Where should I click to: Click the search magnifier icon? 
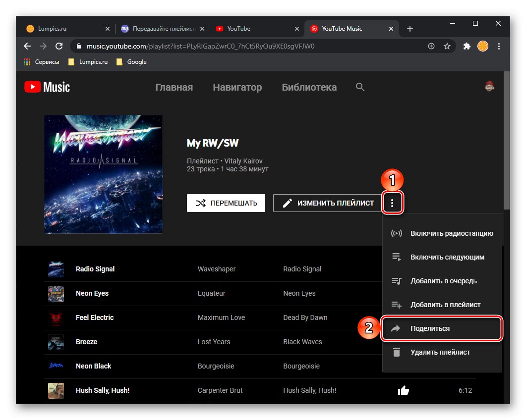tap(360, 87)
